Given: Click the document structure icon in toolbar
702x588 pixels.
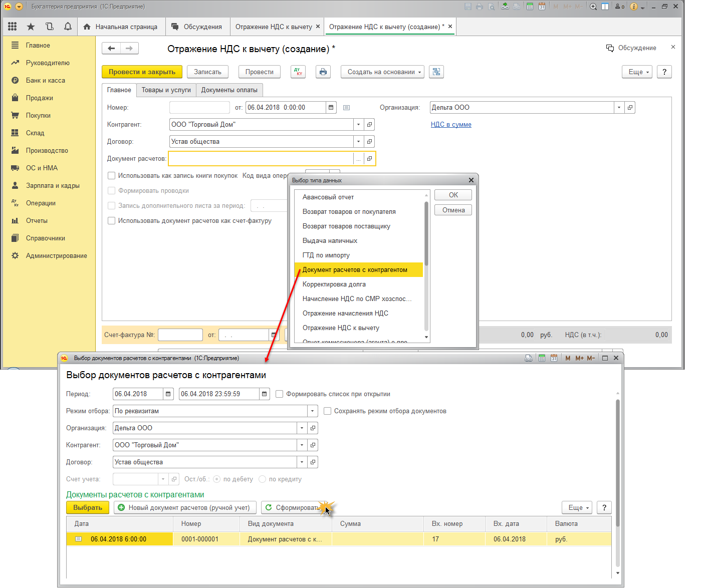Looking at the screenshot, I should 436,72.
